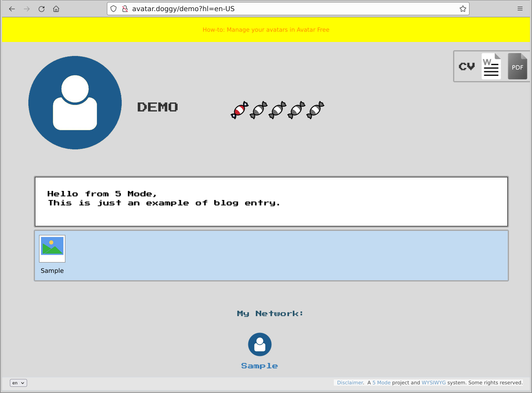Click the address bar URL field

pos(288,9)
